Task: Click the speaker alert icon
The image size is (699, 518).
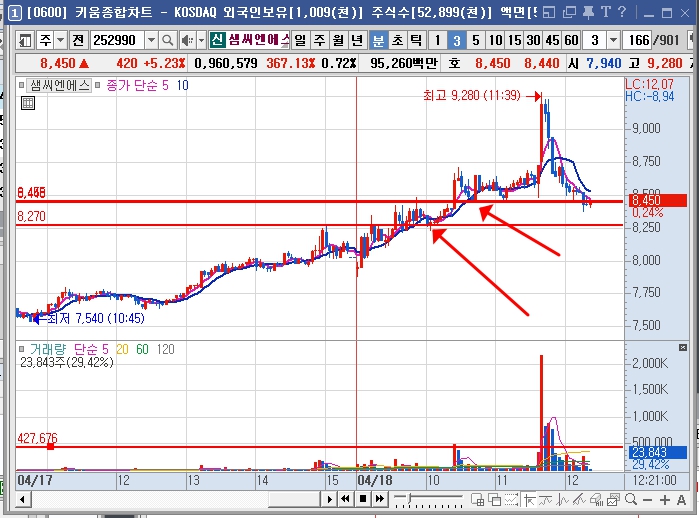Action: tap(187, 41)
